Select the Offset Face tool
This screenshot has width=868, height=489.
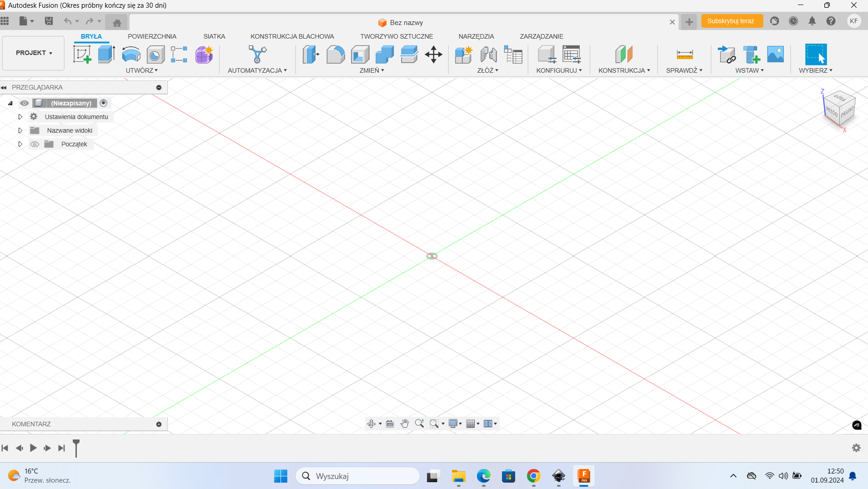(409, 55)
